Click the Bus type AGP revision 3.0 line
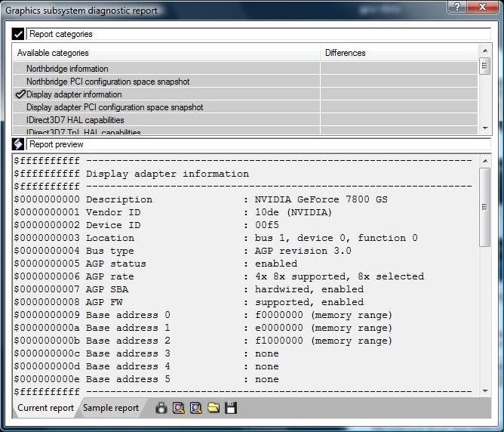504x432 pixels. (x=183, y=251)
